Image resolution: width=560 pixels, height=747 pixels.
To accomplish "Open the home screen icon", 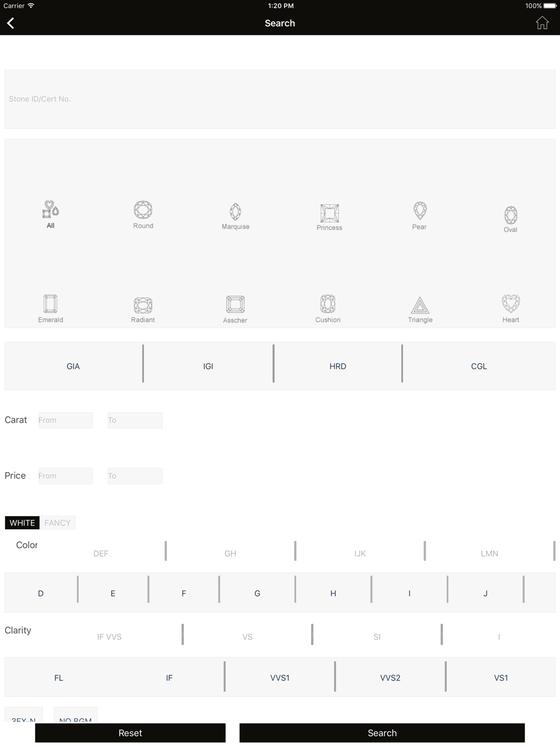I will [542, 23].
